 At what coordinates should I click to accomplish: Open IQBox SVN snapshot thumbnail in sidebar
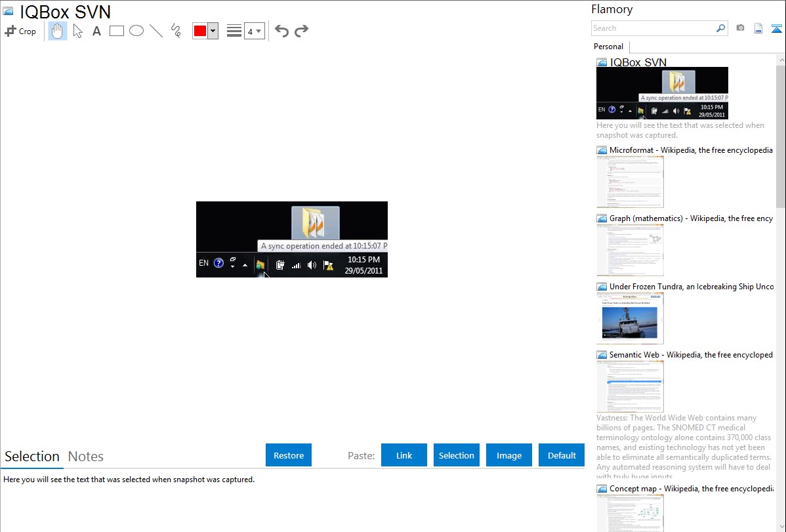(x=662, y=93)
